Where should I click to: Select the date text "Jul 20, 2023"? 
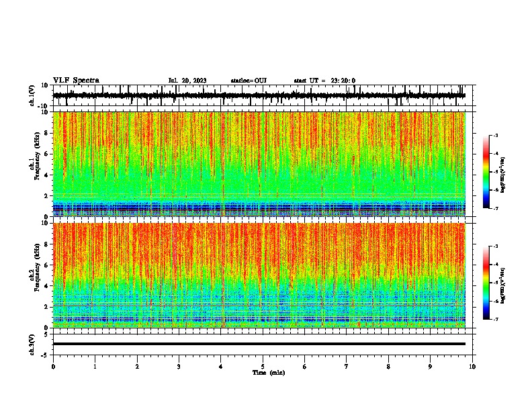pos(187,81)
